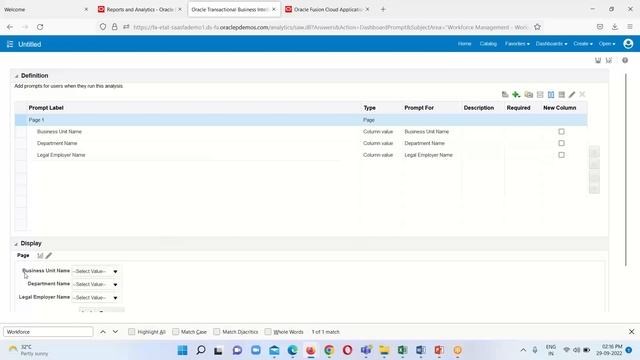The width and height of the screenshot is (640, 360).
Task: Bookmark this page with the star icon
Action: [x=537, y=27]
